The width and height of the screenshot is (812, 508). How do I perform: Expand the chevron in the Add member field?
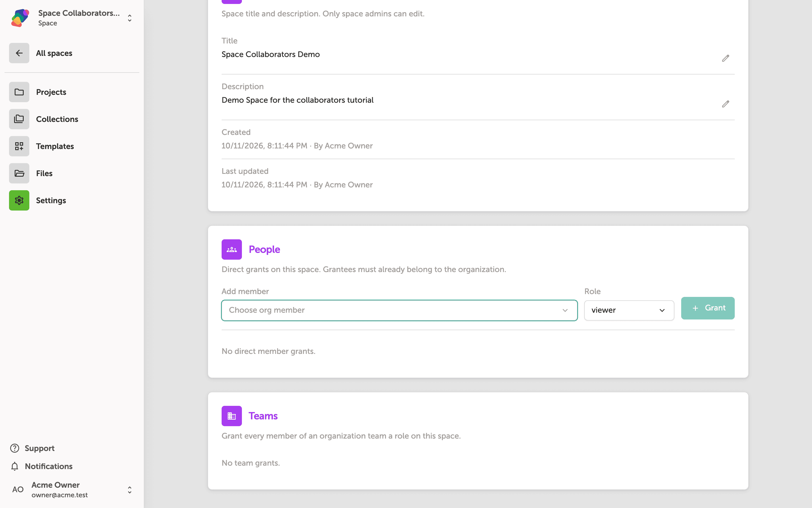point(565,310)
